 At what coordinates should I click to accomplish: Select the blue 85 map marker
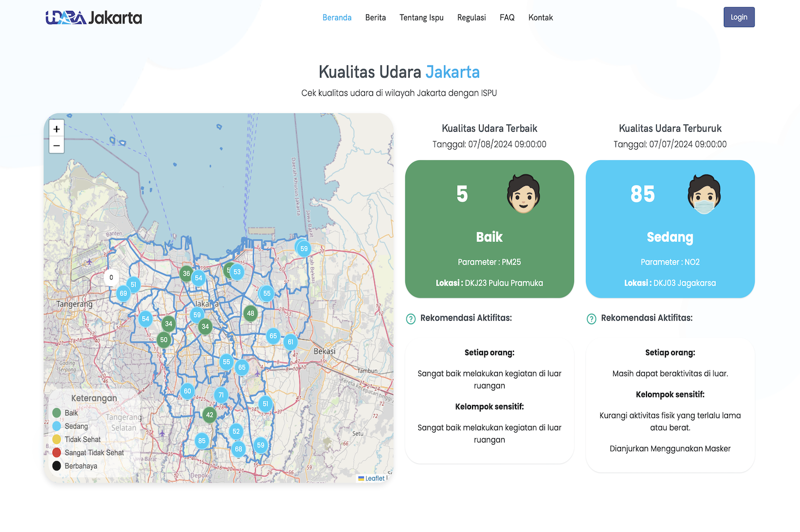[x=201, y=441]
